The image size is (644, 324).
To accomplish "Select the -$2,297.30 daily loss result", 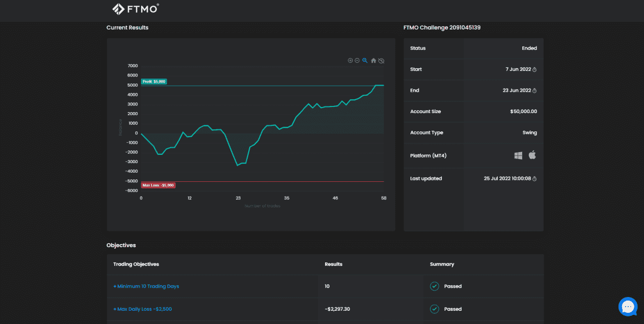I will coord(338,309).
